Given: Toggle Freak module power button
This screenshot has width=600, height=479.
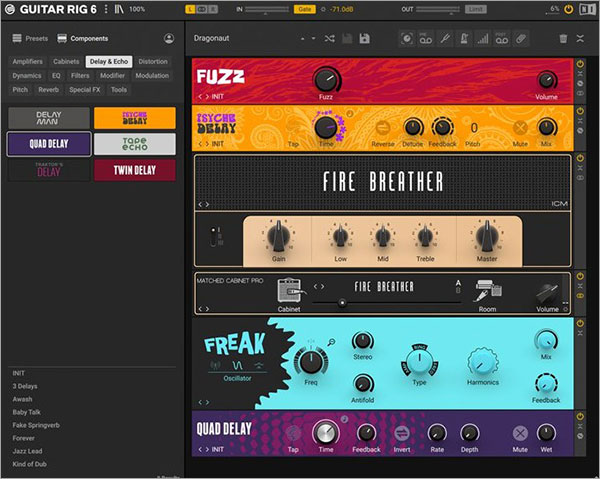Looking at the screenshot, I should [x=580, y=323].
